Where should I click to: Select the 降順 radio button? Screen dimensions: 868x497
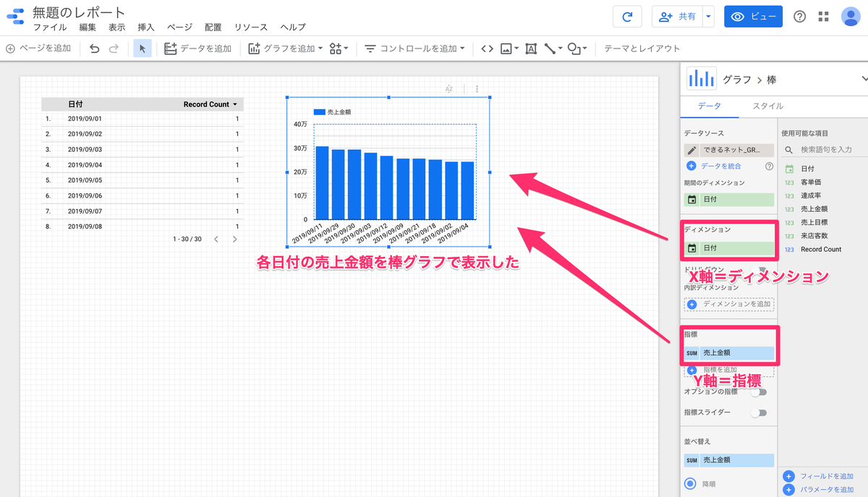pos(690,484)
